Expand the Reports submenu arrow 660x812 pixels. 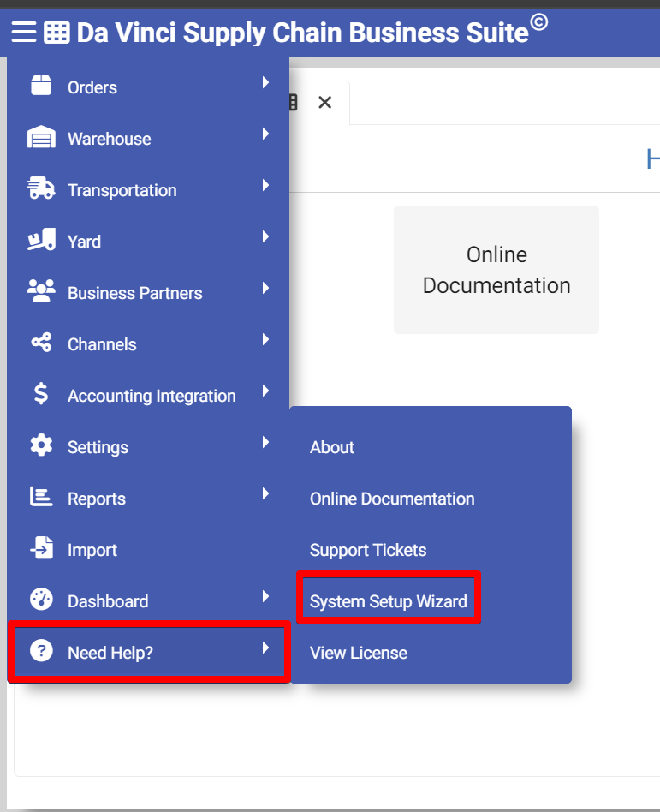(x=265, y=493)
